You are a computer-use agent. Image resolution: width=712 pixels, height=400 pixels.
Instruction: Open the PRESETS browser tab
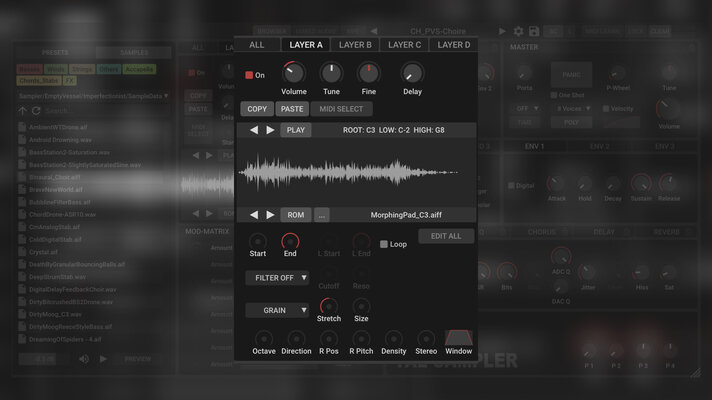click(x=55, y=53)
